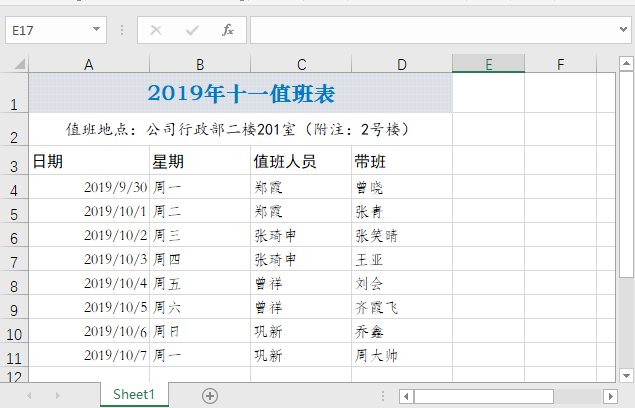The width and height of the screenshot is (635, 408).
Task: Select the 值班地点 note cell
Action: 241,130
